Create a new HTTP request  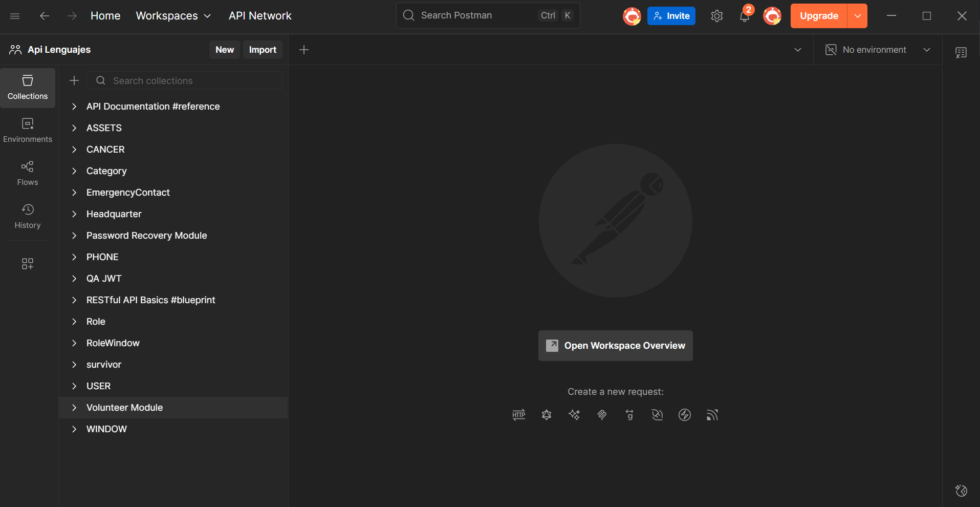[518, 415]
